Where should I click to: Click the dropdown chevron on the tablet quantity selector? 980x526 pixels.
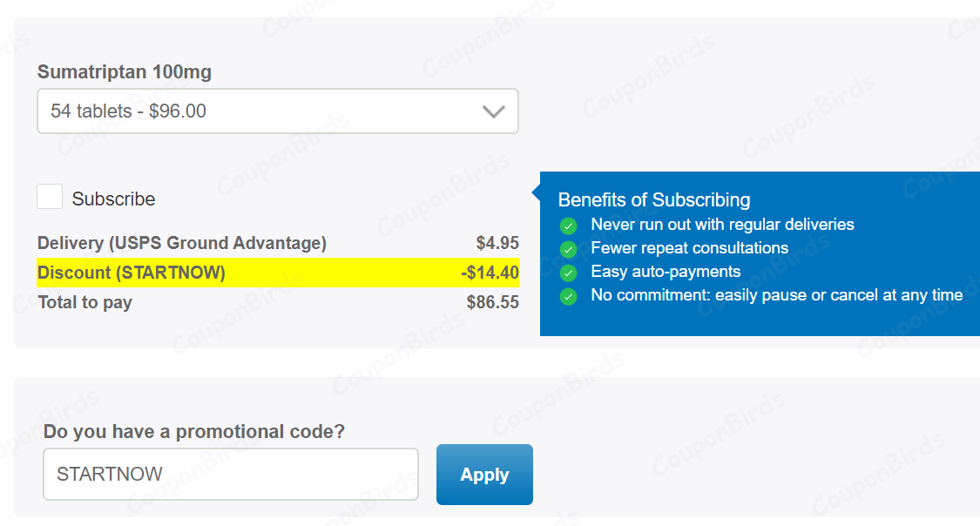click(x=494, y=111)
